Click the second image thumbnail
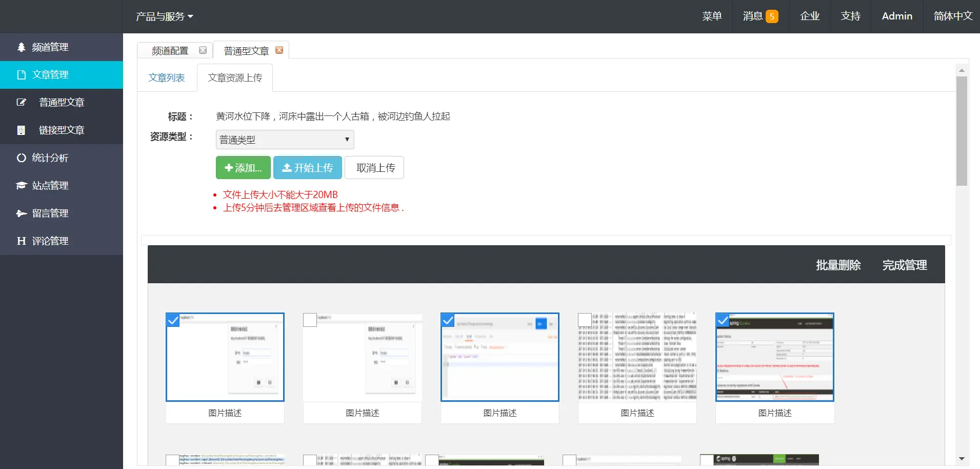 tap(362, 357)
